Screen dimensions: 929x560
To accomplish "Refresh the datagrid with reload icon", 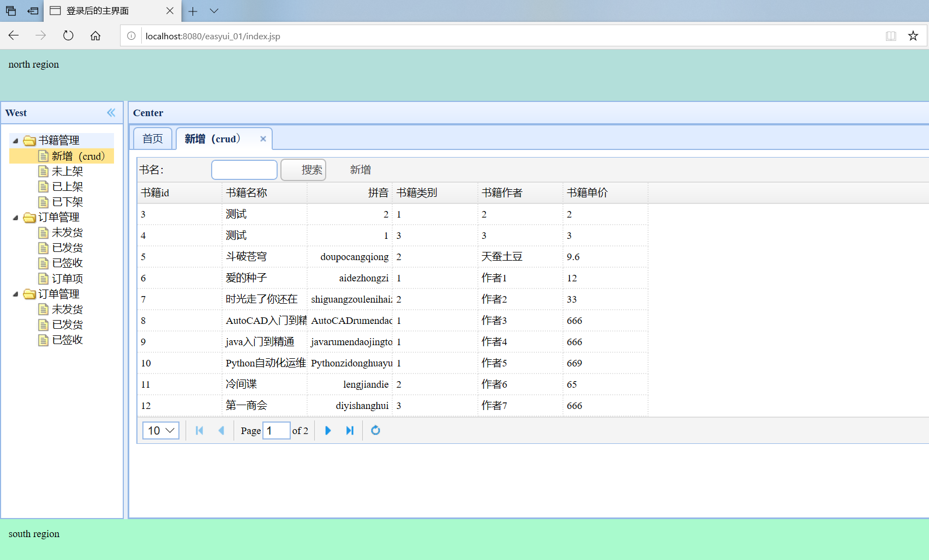I will click(x=375, y=431).
